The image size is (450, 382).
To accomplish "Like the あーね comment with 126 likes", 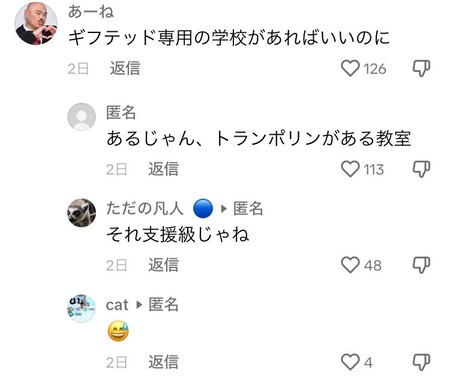I will (350, 68).
